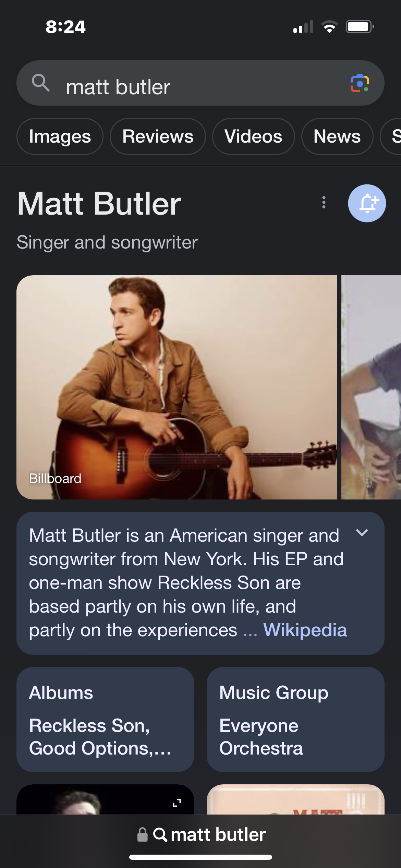The height and width of the screenshot is (868, 401).
Task: Switch to the News tab
Action: click(337, 136)
